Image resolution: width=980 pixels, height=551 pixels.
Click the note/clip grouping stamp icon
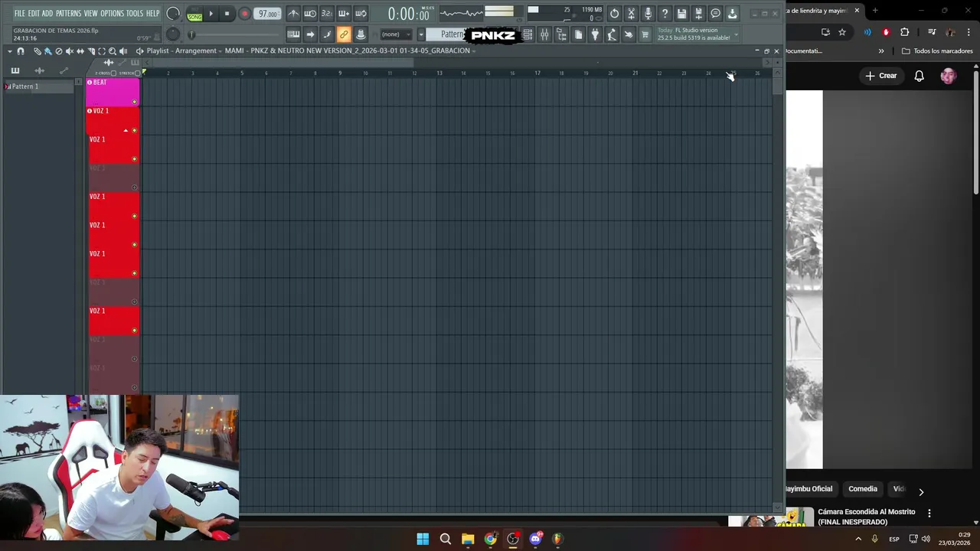pyautogui.click(x=361, y=34)
